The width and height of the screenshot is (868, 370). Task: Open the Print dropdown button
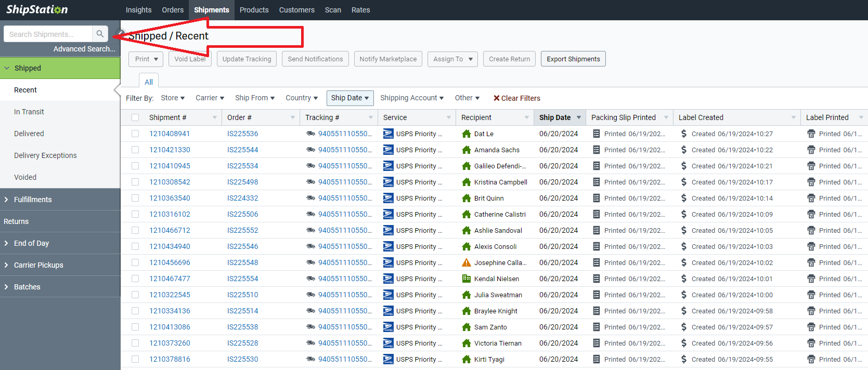pyautogui.click(x=146, y=59)
